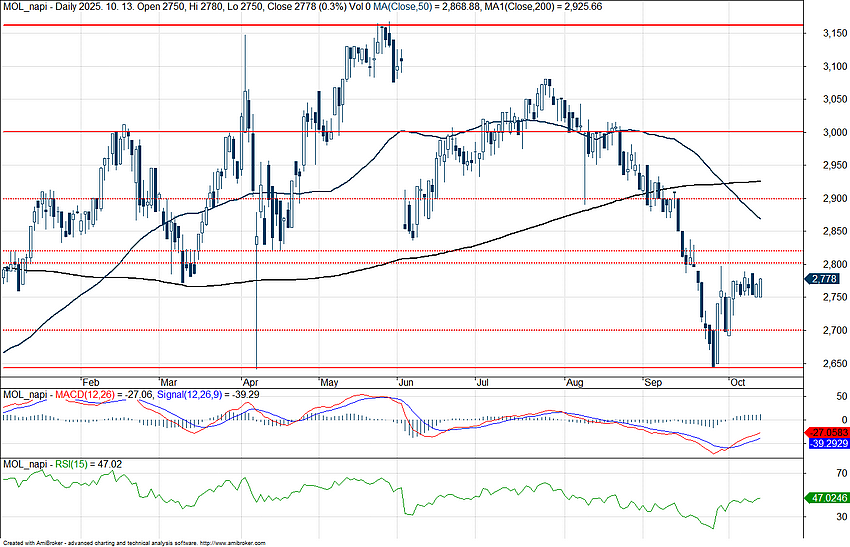Click the red MACD value tag -27.0583
The width and height of the screenshot is (850, 547).
tap(827, 432)
